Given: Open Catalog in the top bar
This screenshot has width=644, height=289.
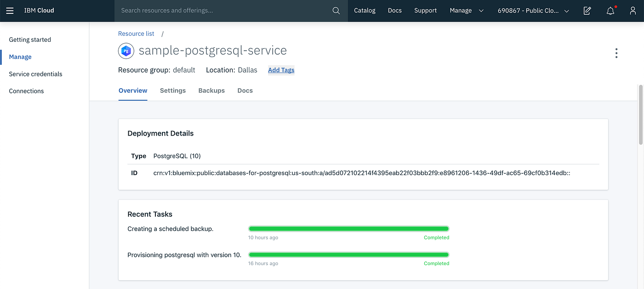Looking at the screenshot, I should (x=365, y=11).
